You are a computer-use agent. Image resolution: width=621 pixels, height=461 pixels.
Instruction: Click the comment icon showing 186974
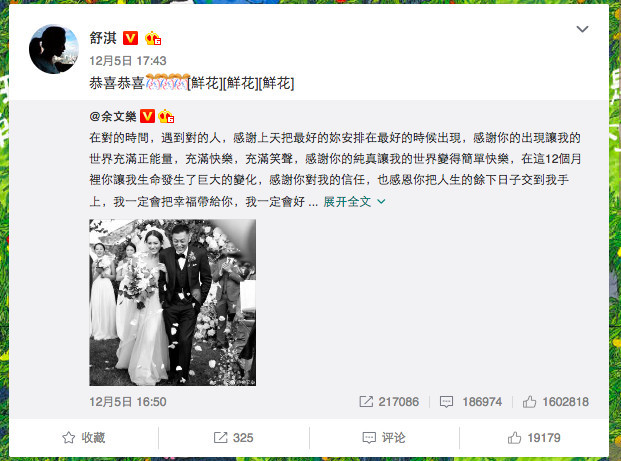click(x=446, y=402)
